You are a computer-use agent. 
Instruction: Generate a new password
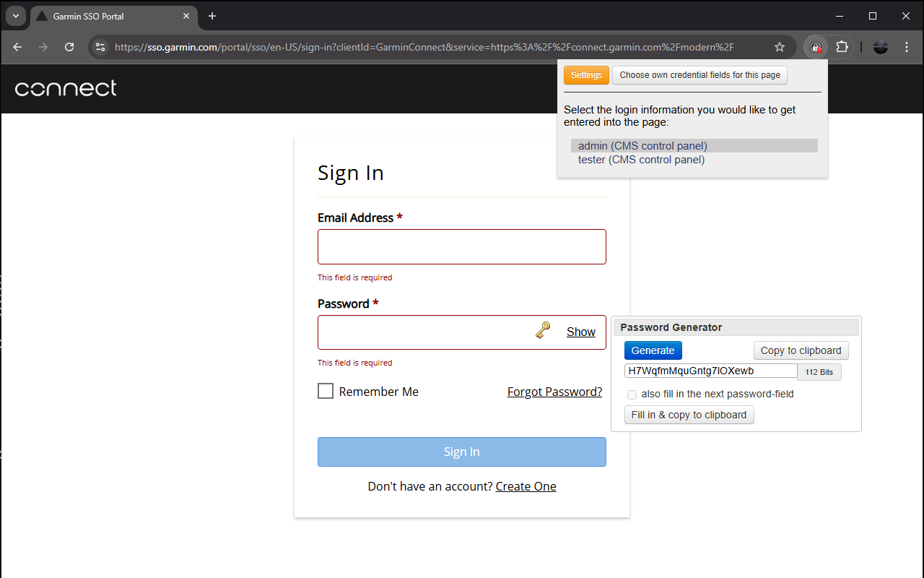(653, 350)
